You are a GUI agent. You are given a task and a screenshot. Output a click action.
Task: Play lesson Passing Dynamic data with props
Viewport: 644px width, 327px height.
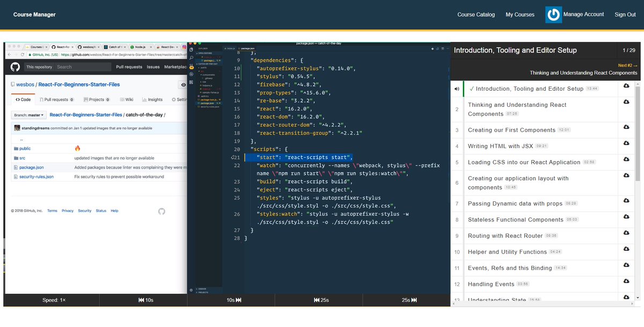click(515, 204)
